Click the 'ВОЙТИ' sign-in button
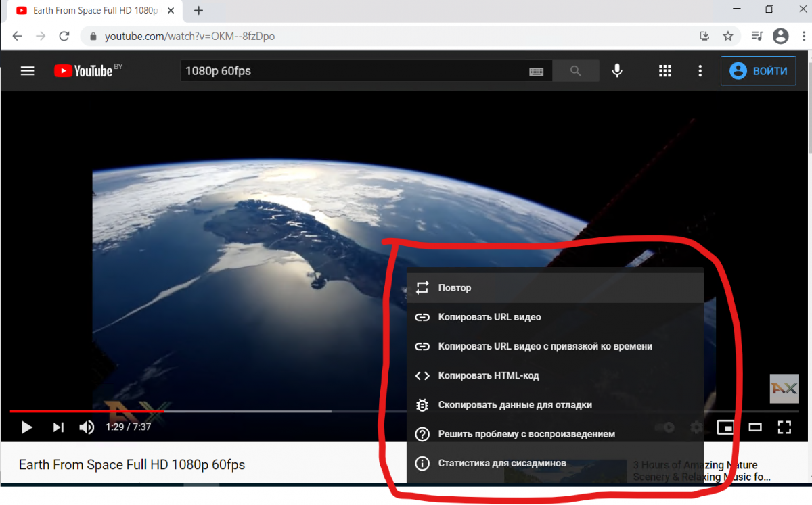This screenshot has width=812, height=505. pyautogui.click(x=758, y=71)
